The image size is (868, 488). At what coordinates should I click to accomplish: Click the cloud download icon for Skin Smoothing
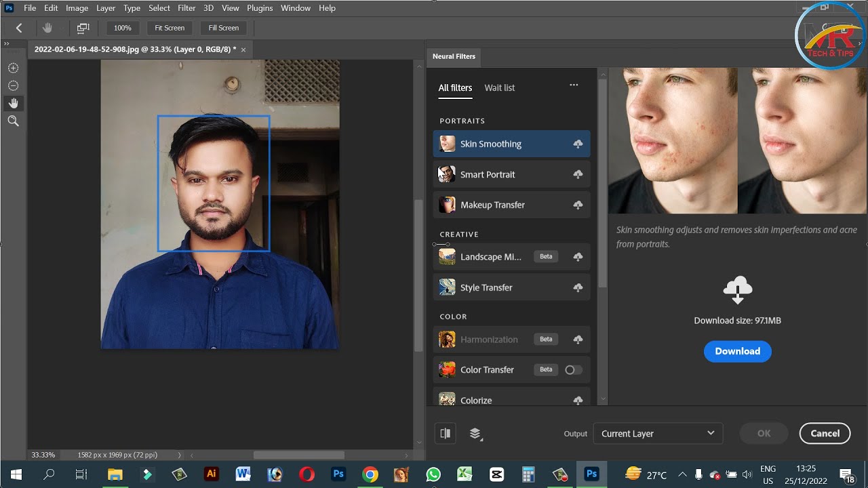coord(578,144)
